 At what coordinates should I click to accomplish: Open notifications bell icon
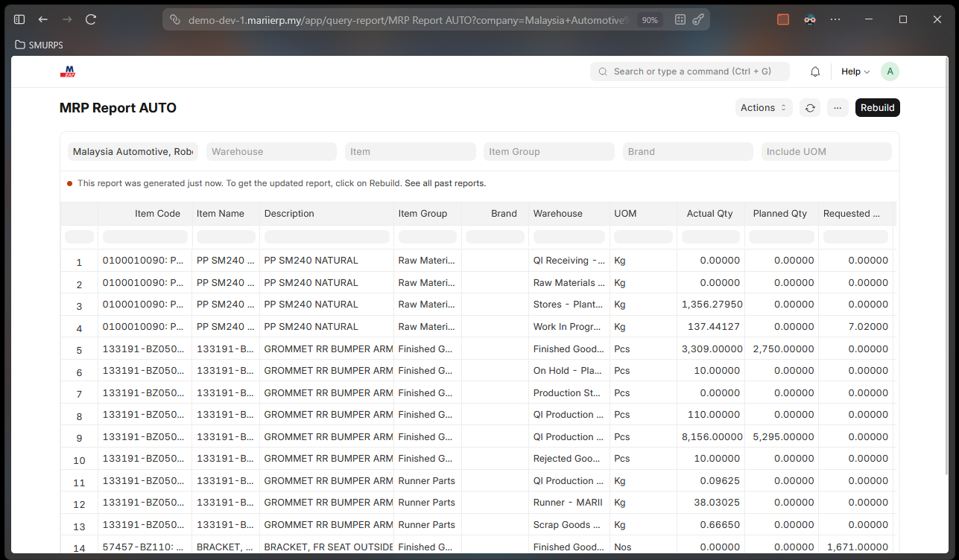815,71
